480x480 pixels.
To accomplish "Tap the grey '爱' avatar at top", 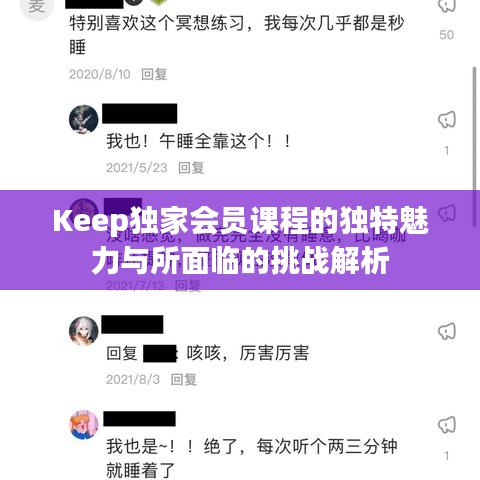I will coord(36,7).
